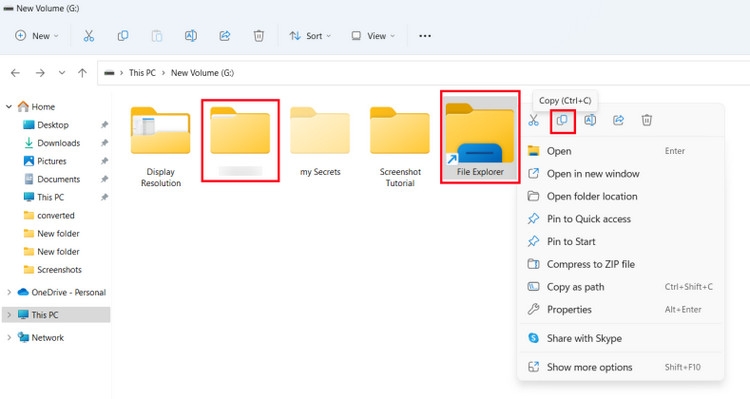Viewport: 750px width, 399px height.
Task: Unpin Downloads using its pin icon
Action: pos(104,143)
